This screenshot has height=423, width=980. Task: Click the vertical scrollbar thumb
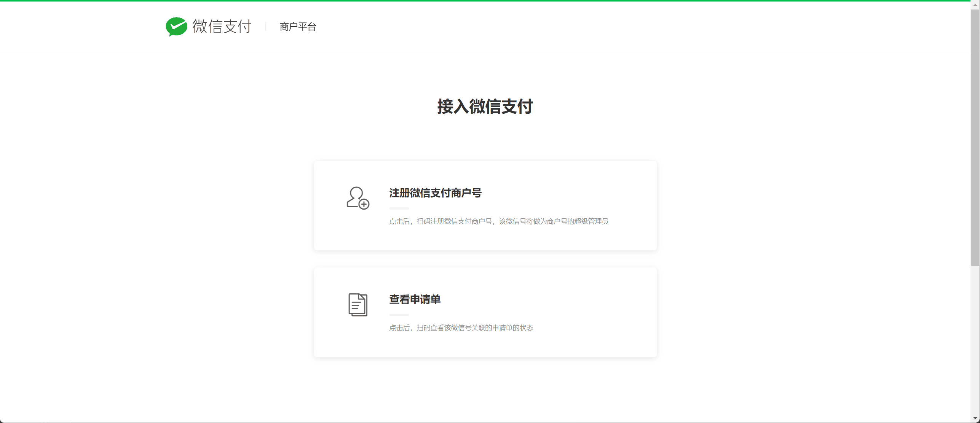coord(975,138)
